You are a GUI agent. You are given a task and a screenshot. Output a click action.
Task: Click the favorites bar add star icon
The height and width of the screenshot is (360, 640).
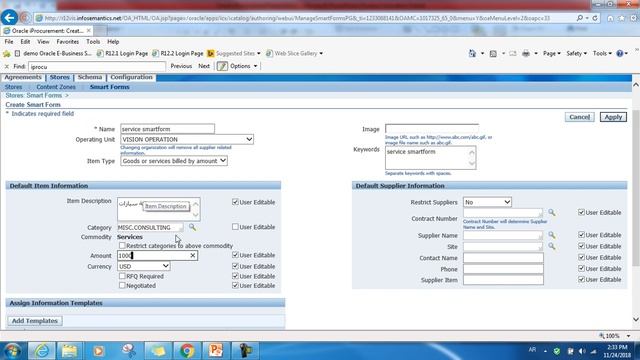tap(7, 53)
